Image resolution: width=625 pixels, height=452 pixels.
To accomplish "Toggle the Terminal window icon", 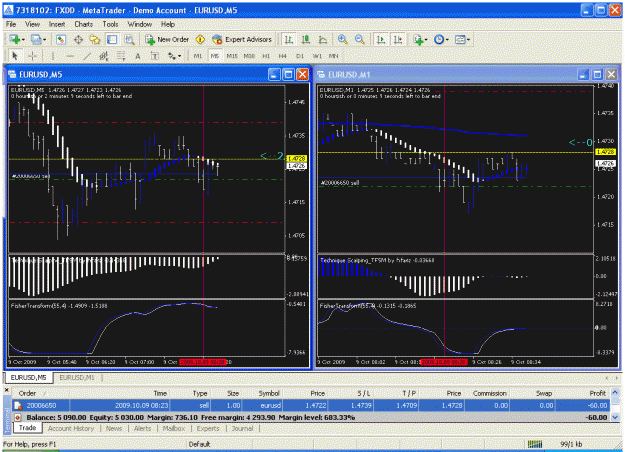I will click(112, 39).
